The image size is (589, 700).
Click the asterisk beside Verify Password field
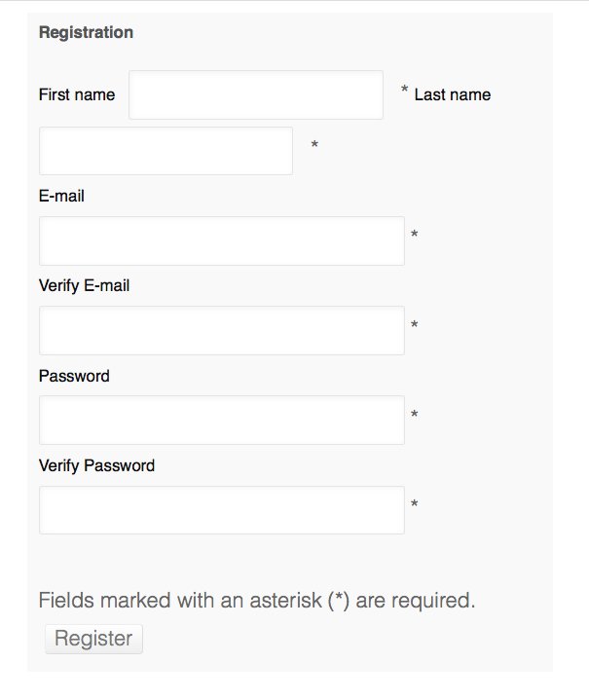pyautogui.click(x=415, y=505)
